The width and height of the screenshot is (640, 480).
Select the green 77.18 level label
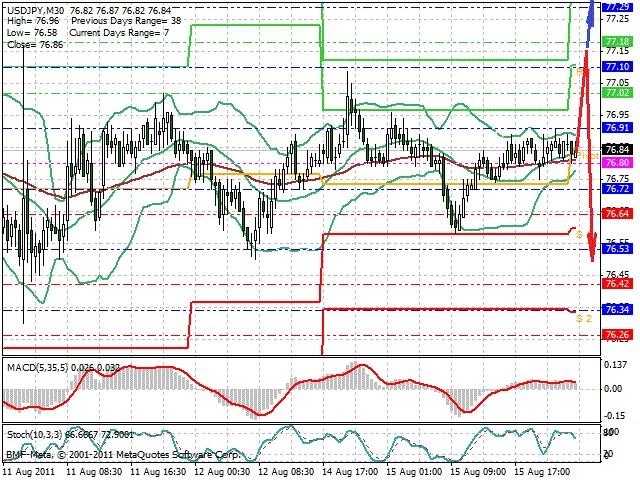click(617, 42)
